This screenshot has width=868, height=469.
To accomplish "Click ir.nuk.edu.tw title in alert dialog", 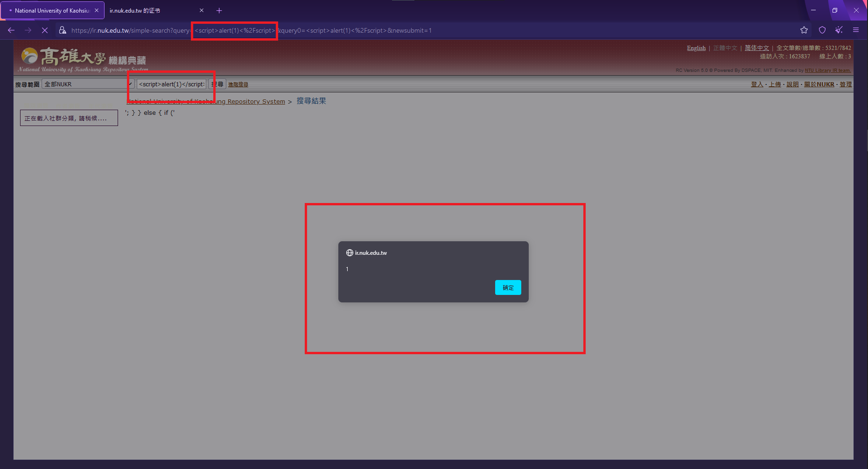I will click(x=371, y=253).
